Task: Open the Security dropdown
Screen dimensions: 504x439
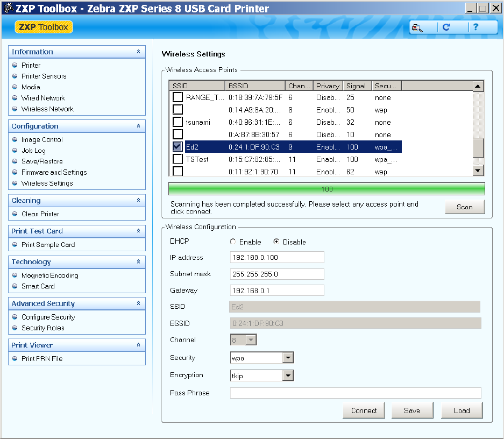Action: point(288,358)
